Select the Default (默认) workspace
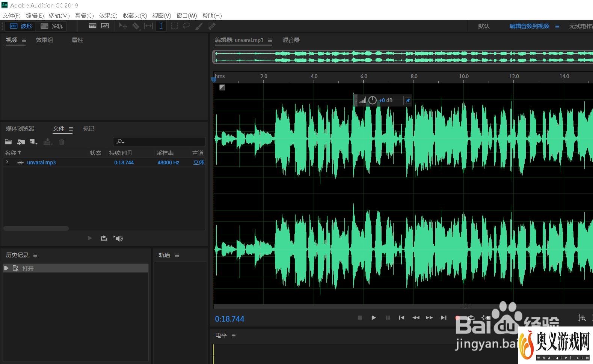The image size is (593, 364). click(484, 26)
